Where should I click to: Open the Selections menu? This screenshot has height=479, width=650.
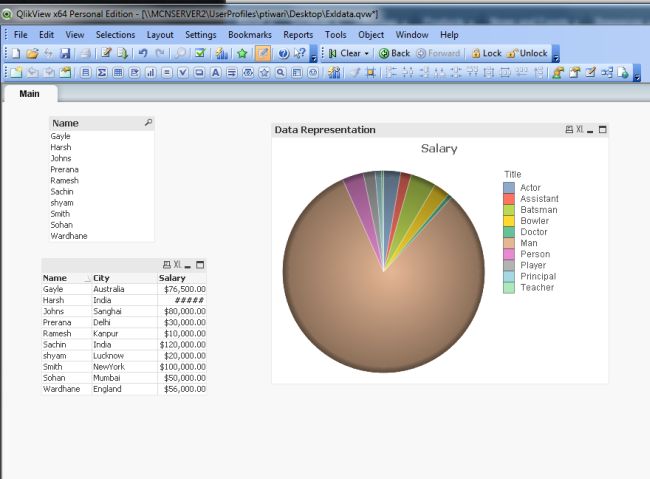point(115,35)
